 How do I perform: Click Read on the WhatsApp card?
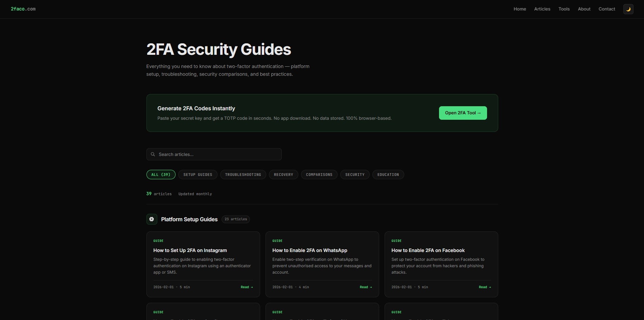(x=366, y=287)
